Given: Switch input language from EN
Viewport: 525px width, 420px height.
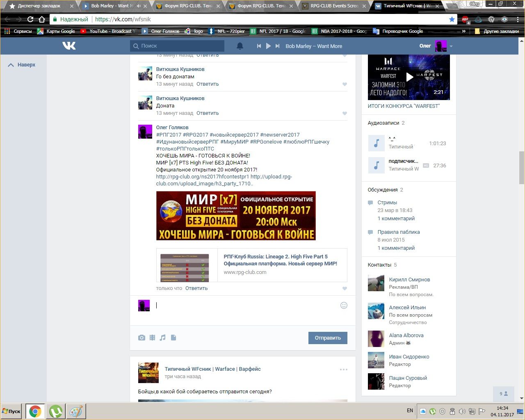Looking at the screenshot, I should pos(410,411).
